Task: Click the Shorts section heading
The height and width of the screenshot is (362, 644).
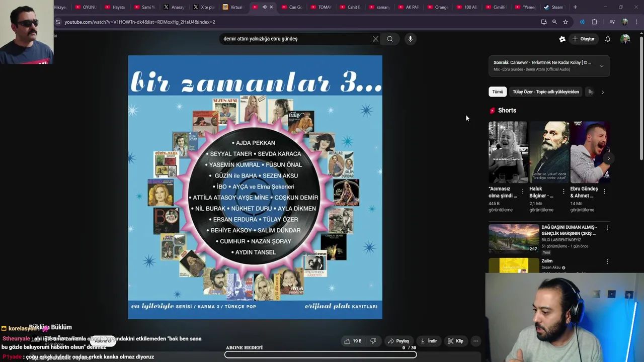Action: 507,111
